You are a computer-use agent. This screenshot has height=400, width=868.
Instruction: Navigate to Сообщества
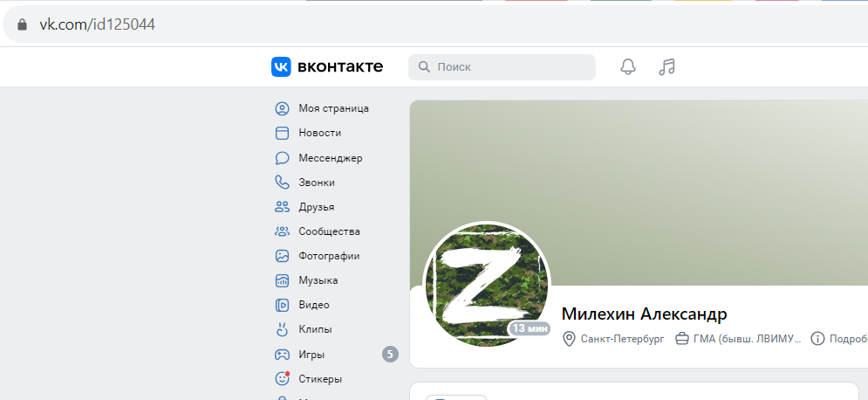pyautogui.click(x=330, y=231)
